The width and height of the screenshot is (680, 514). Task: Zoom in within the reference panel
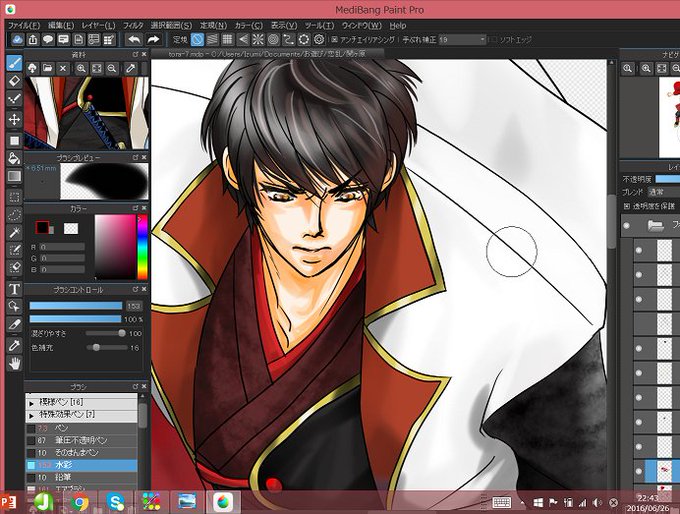pos(81,69)
